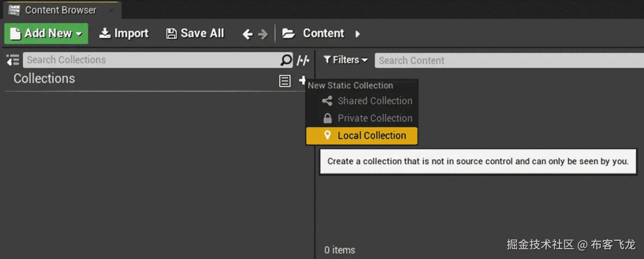Click the dynamic collection icon beside the search box
The height and width of the screenshot is (259, 644).
coord(303,60)
